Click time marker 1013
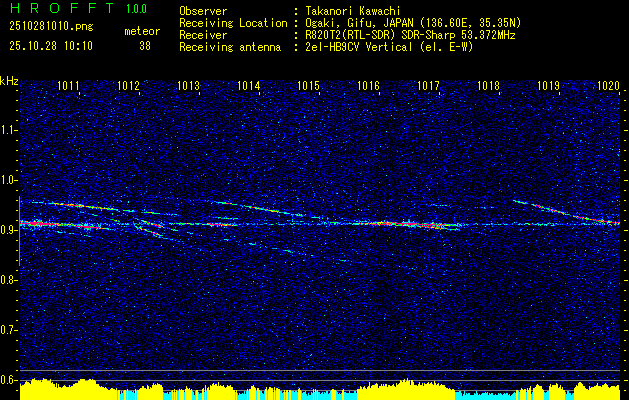 (x=189, y=85)
